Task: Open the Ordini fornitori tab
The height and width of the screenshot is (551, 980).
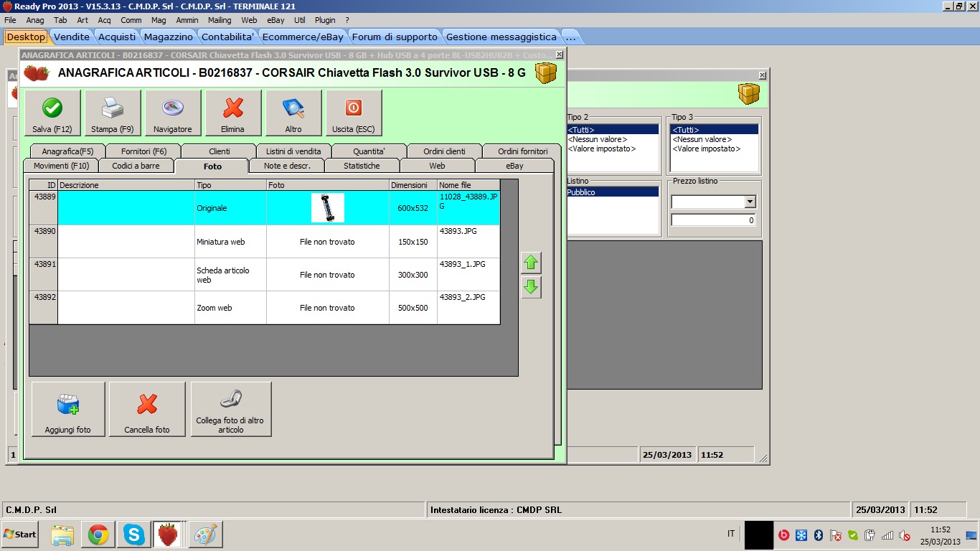Action: click(523, 151)
